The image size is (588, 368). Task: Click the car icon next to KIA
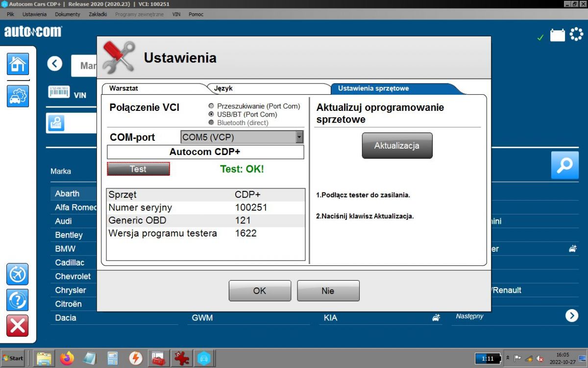coord(436,318)
